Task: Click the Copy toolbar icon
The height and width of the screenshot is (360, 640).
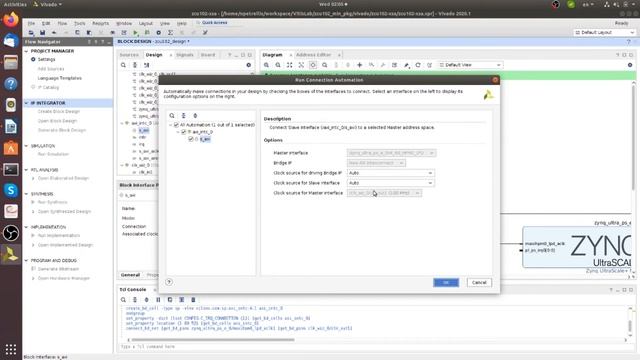Action: coord(77,33)
